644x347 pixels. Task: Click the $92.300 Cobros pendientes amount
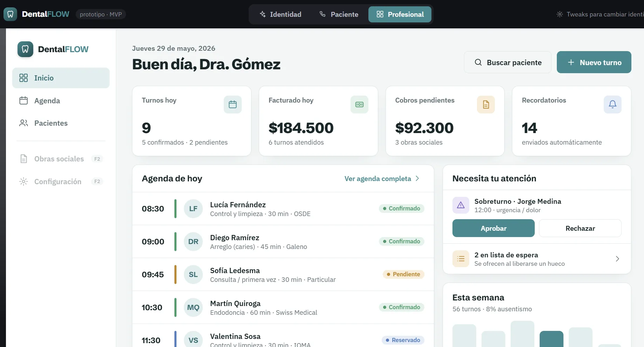pyautogui.click(x=424, y=128)
